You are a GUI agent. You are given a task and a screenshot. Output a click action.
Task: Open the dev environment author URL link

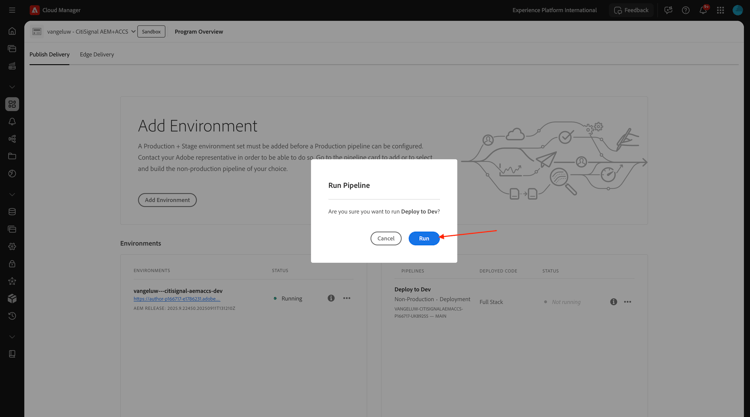pyautogui.click(x=177, y=299)
